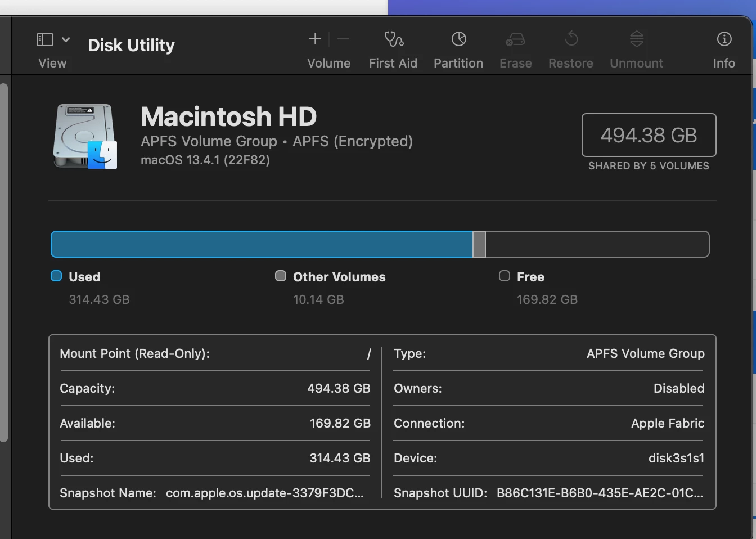Image resolution: width=756 pixels, height=539 pixels.
Task: Click the Restore arrow icon
Action: point(571,39)
